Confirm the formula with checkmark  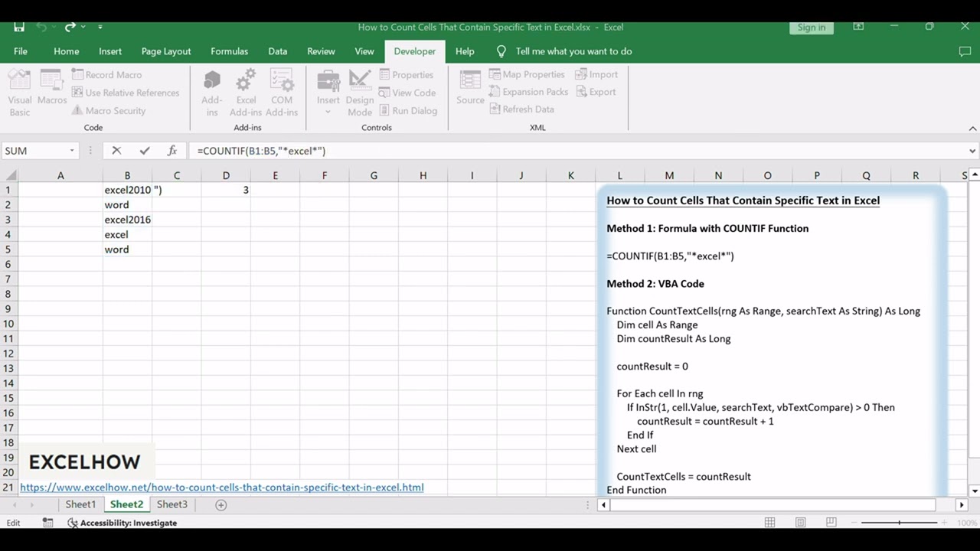point(145,151)
